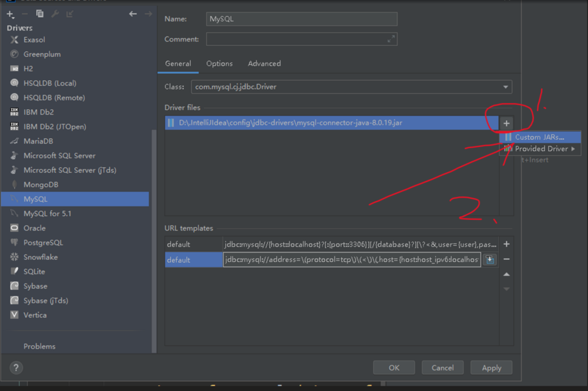The width and height of the screenshot is (588, 391).
Task: Expand the Comment field editor
Action: coord(391,39)
